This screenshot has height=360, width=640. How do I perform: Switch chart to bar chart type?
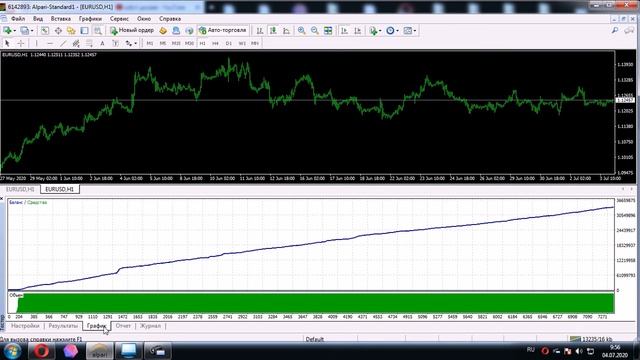[260, 31]
